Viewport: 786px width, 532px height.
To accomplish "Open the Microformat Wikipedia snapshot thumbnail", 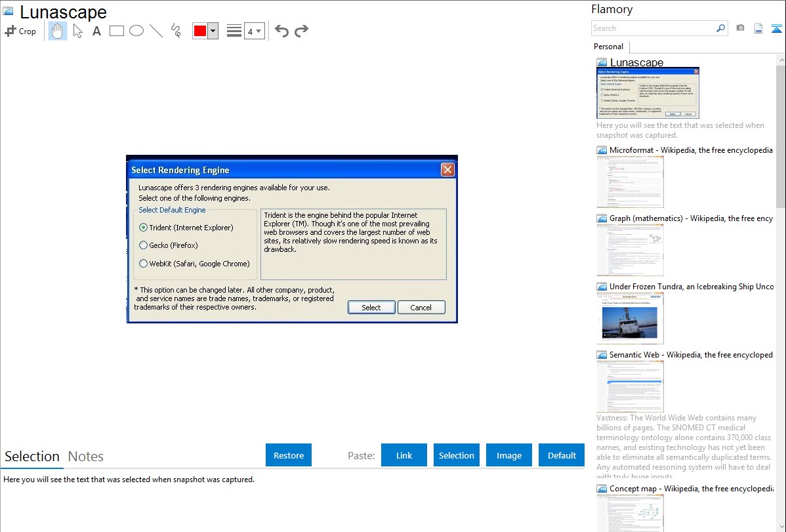I will (x=630, y=182).
